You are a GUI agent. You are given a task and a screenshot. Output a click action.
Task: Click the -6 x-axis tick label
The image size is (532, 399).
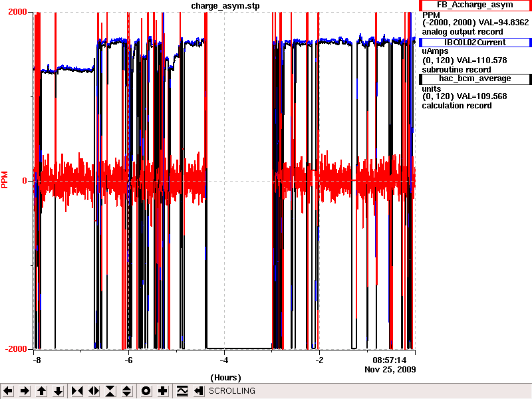point(128,360)
